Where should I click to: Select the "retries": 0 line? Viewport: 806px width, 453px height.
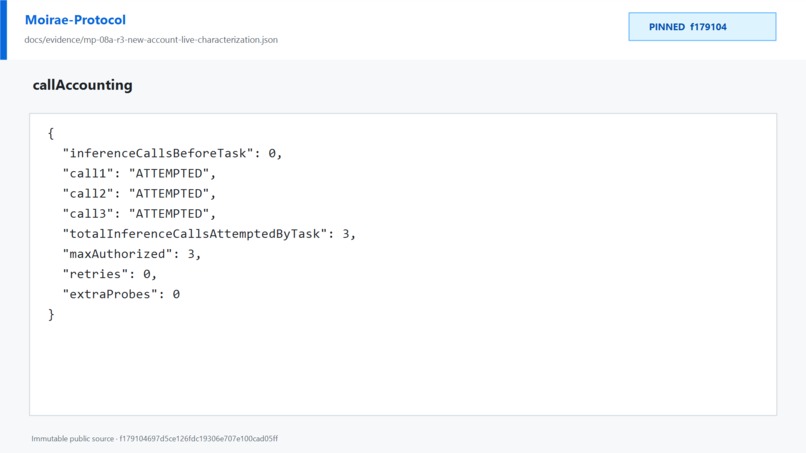(109, 274)
